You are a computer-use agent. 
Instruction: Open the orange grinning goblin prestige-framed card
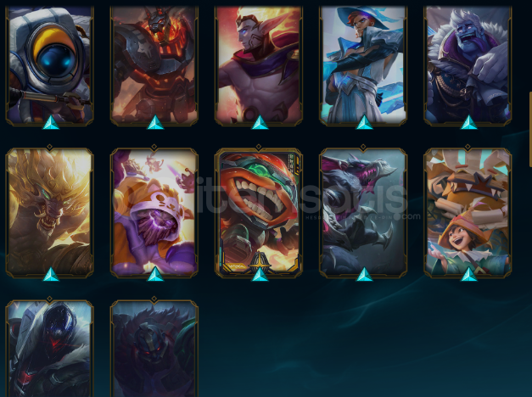click(x=259, y=212)
